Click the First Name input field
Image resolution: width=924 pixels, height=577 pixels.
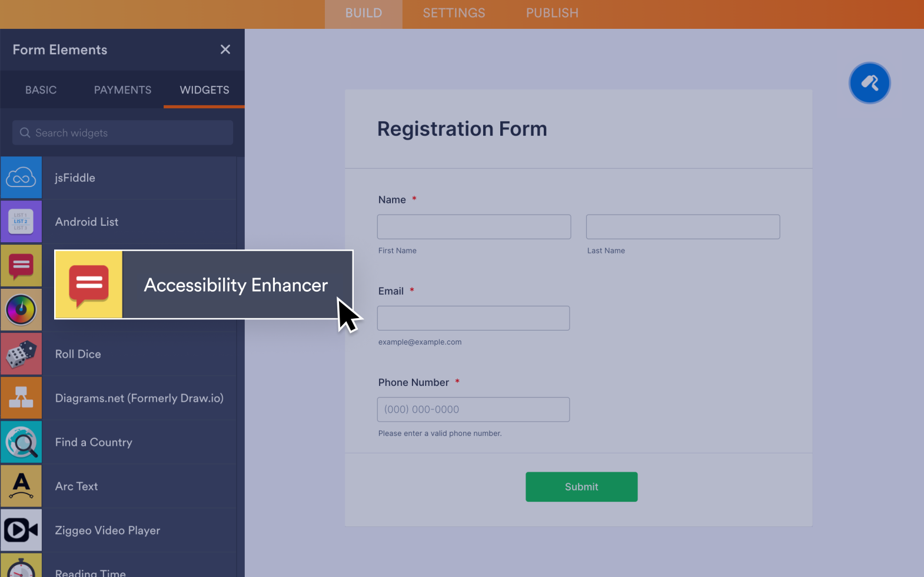474,226
